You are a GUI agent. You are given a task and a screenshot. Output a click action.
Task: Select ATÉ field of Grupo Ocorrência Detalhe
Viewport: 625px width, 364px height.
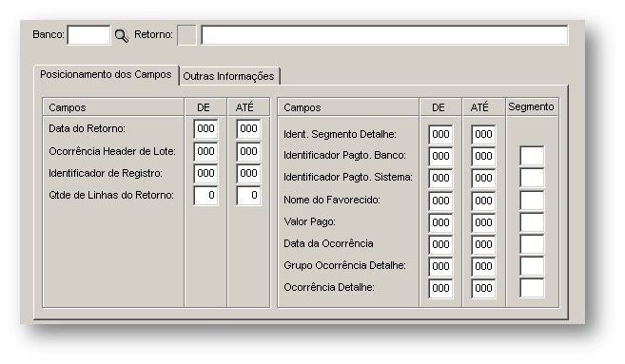(483, 266)
